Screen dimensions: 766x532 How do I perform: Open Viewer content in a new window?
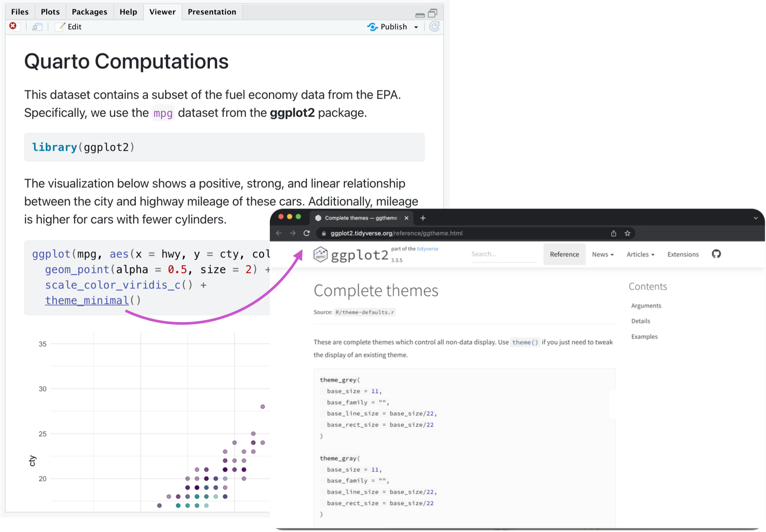point(37,26)
